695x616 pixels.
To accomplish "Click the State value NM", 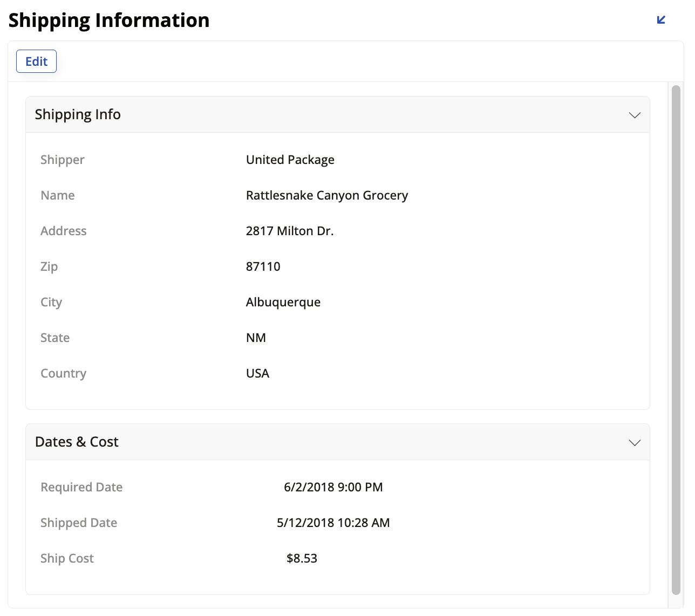I will click(x=255, y=338).
